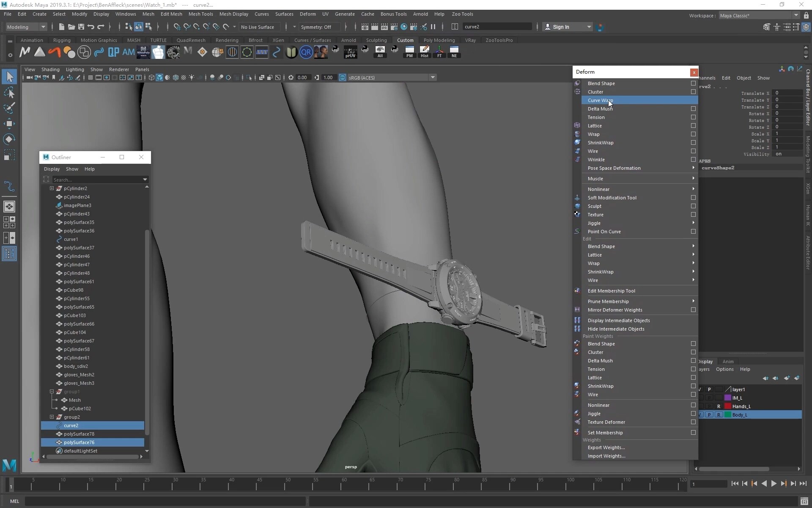This screenshot has height=508, width=812.
Task: Enable smooth shaded display mode in the viewport
Action: coord(159,77)
